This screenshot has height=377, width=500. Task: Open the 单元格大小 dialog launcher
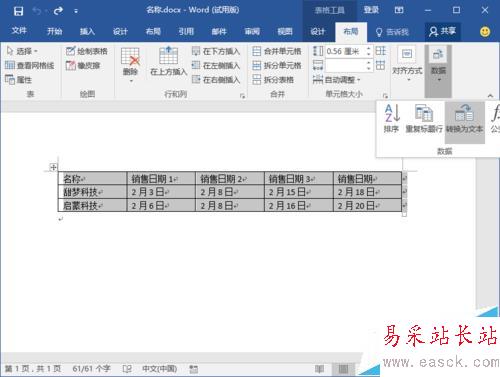(x=385, y=96)
